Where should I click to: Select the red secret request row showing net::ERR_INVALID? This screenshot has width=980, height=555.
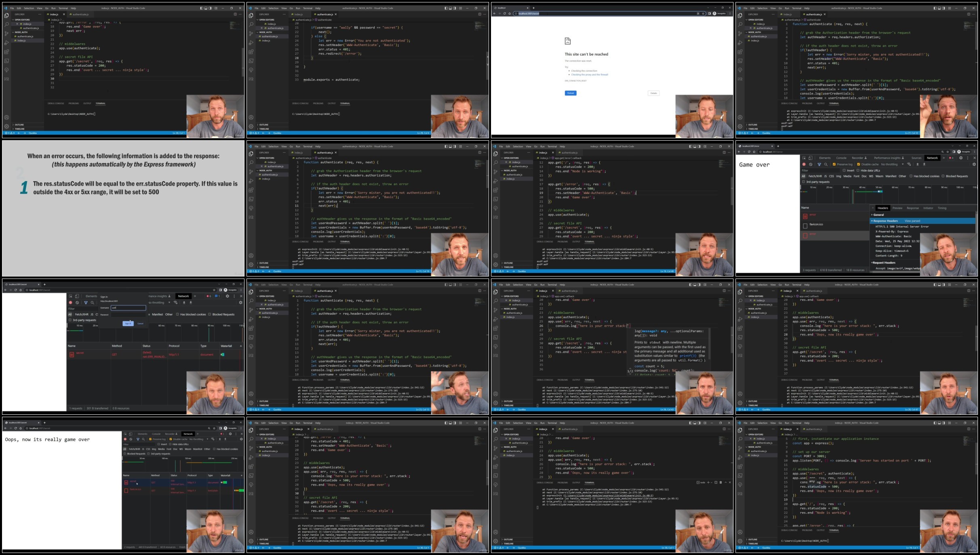pos(155,355)
